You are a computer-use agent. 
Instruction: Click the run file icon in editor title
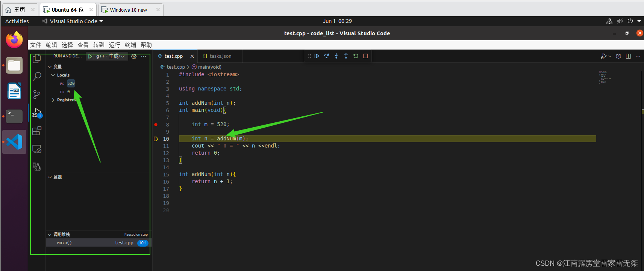coord(603,56)
